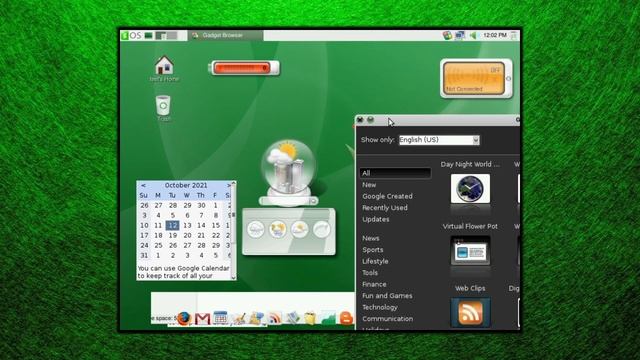Viewport: 640px width, 360px height.
Task: Click the Not Connected status text
Action: point(464,89)
